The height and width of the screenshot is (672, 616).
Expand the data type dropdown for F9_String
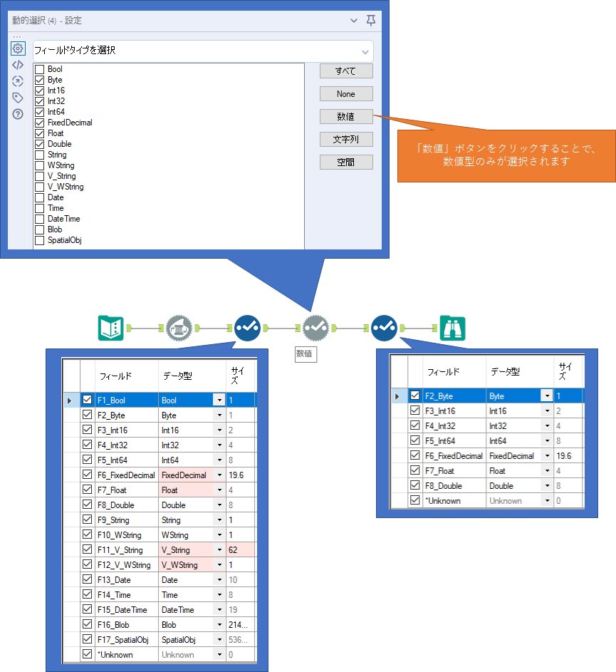[219, 520]
